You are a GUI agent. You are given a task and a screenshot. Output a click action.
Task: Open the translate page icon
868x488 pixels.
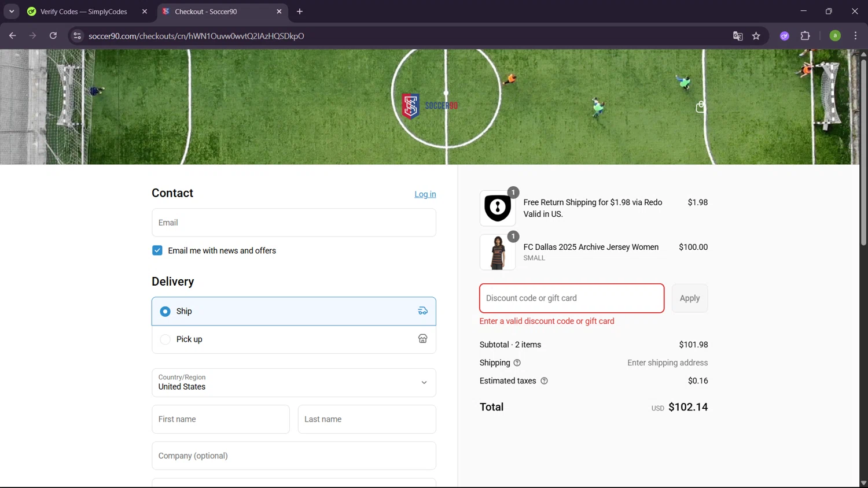(x=738, y=36)
